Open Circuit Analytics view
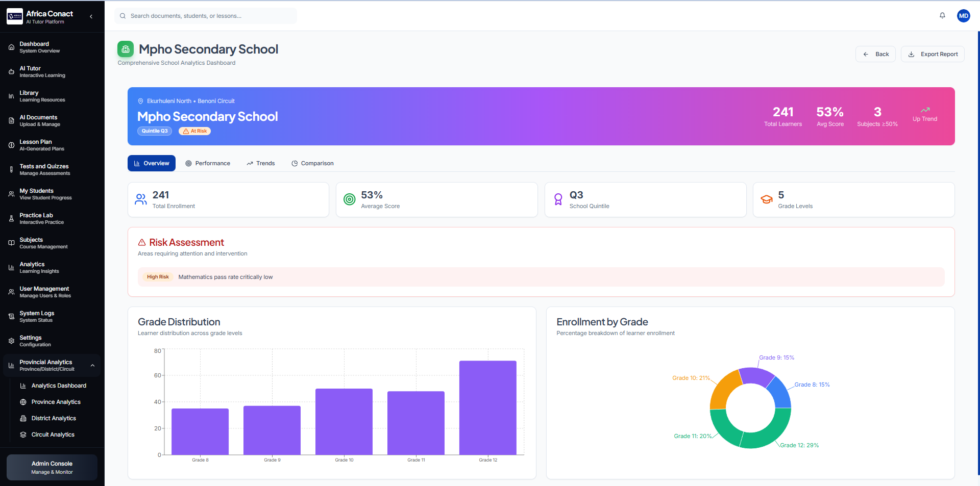The width and height of the screenshot is (980, 486). [53, 434]
